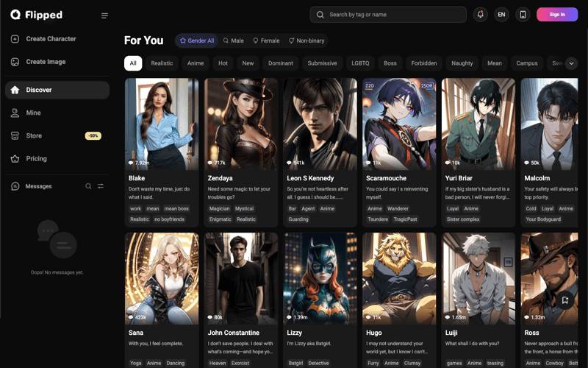Select Gender All filter

point(197,40)
